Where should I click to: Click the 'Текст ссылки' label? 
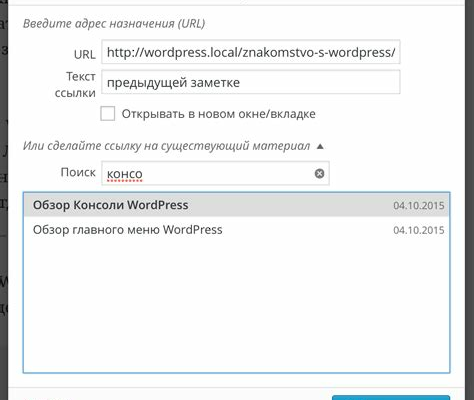click(75, 85)
